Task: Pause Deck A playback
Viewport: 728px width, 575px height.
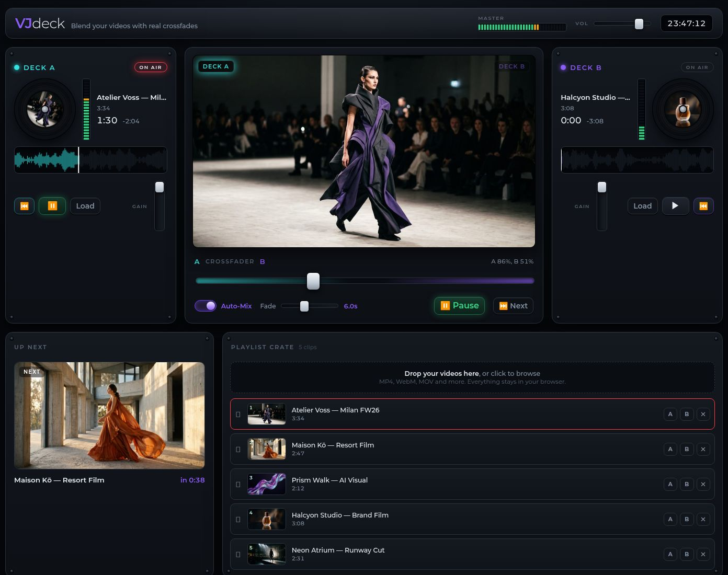Action: pos(52,206)
